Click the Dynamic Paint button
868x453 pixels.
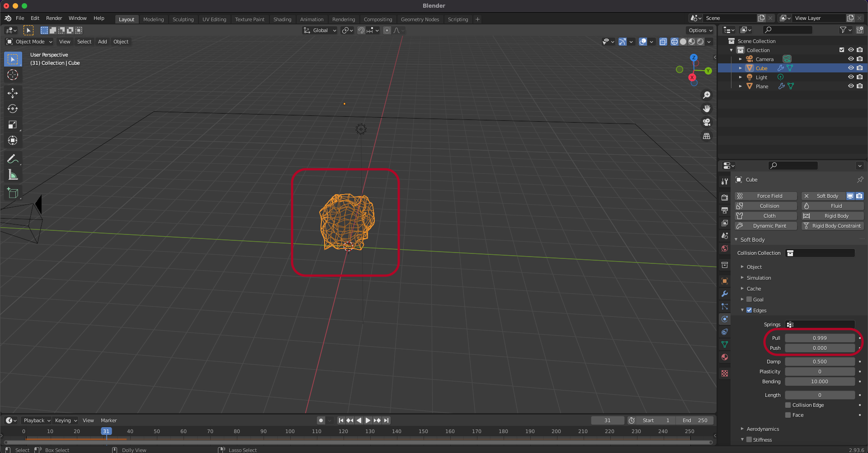(x=766, y=226)
